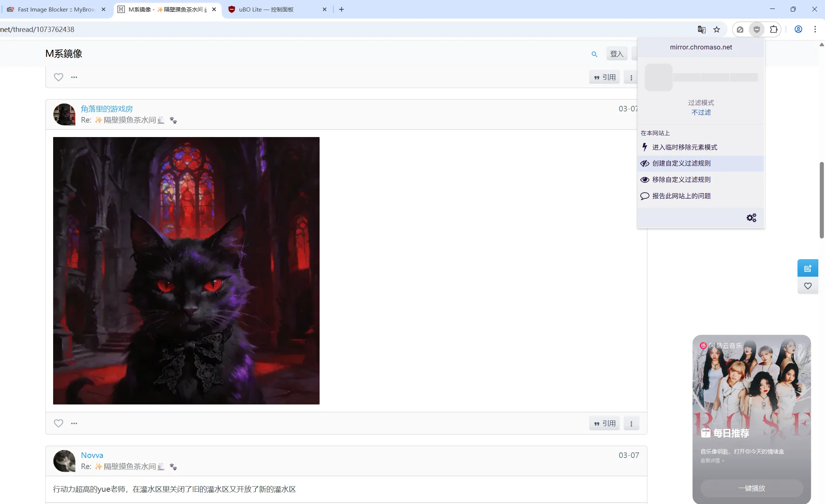Toggle the floating heart favorite button
Screen dimensions: 825x504
808,286
